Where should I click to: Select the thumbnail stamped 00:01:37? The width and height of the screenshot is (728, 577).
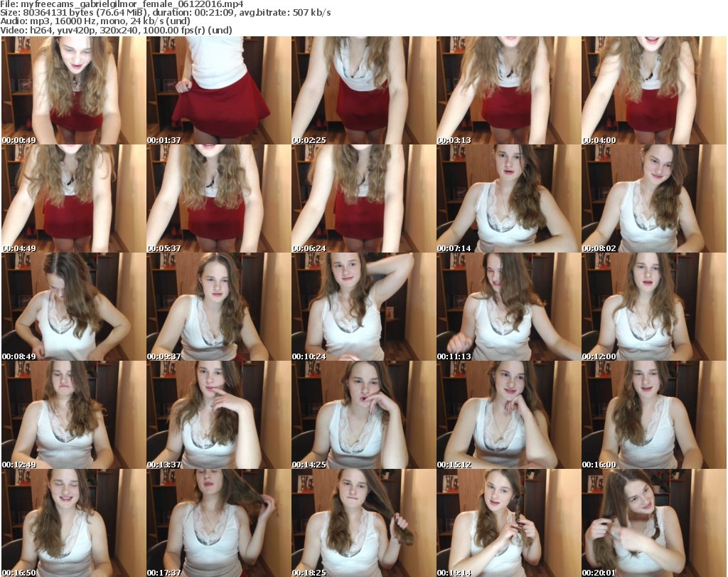coord(219,90)
